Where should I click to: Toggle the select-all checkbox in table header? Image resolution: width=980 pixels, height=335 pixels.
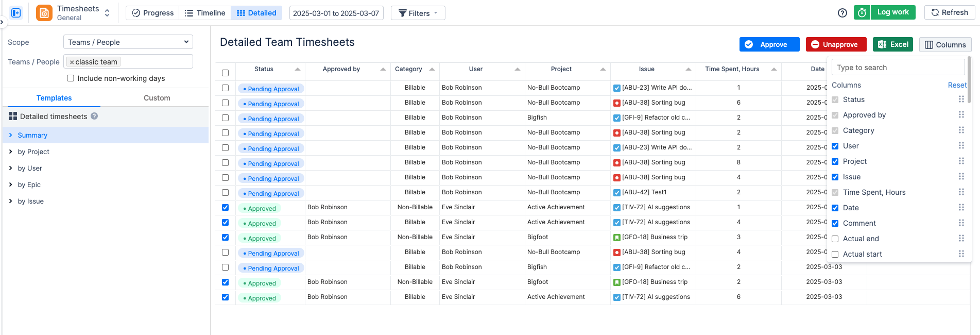pos(225,73)
